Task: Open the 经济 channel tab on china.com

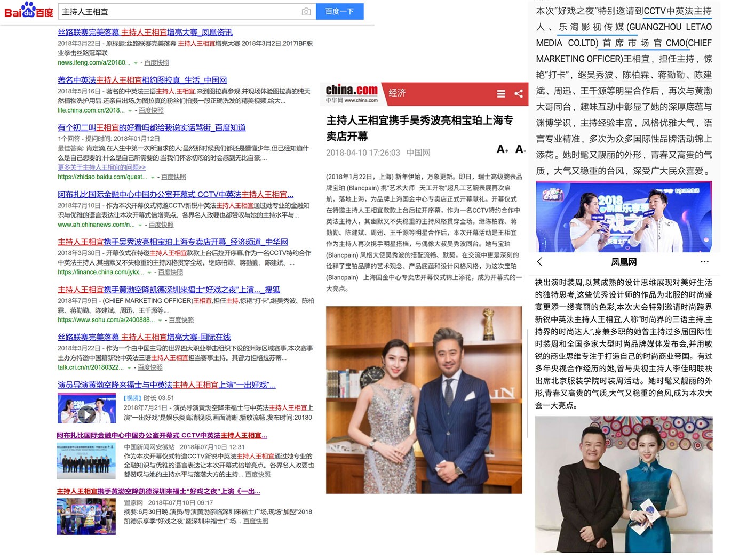Action: point(397,93)
